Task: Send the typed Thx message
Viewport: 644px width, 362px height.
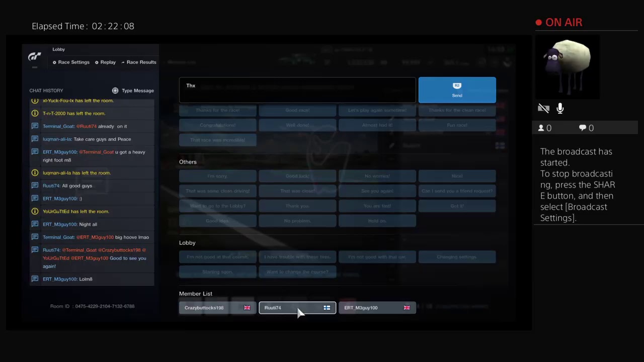Action: pyautogui.click(x=457, y=90)
